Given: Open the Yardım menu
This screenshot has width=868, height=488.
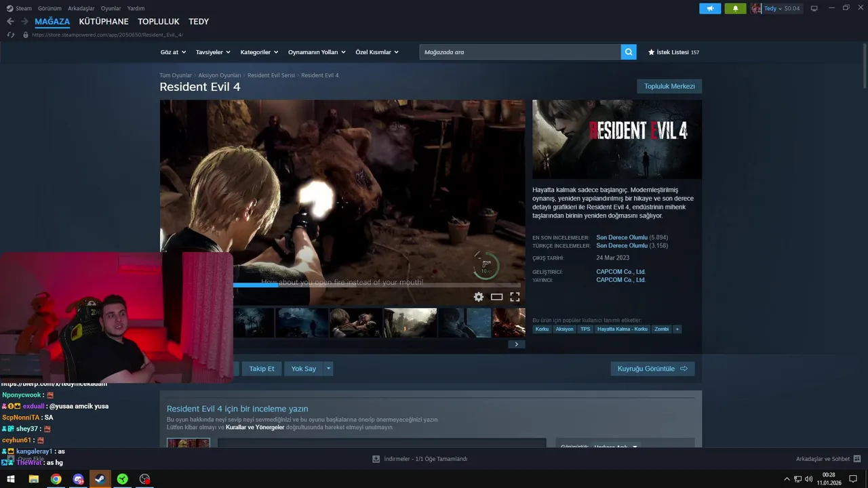Looking at the screenshot, I should coord(136,9).
